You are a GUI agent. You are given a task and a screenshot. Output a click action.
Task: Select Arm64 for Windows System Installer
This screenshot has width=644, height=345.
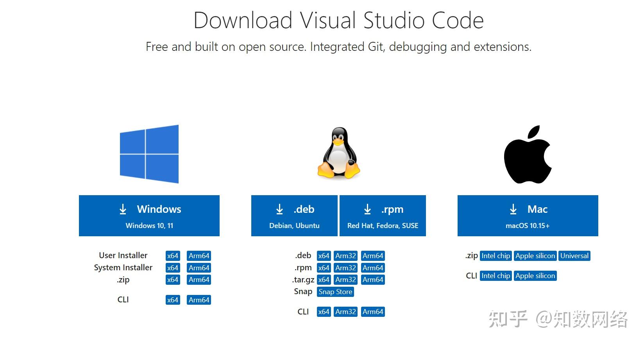tap(199, 268)
